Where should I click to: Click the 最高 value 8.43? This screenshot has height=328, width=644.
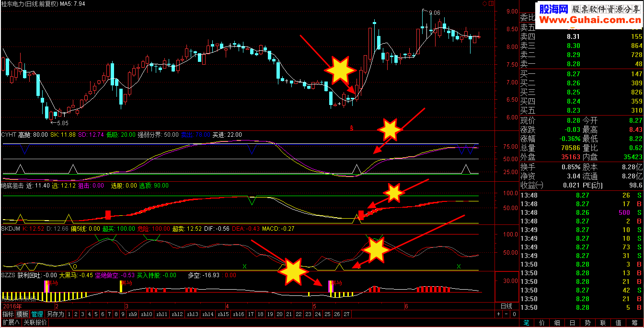pyautogui.click(x=635, y=129)
